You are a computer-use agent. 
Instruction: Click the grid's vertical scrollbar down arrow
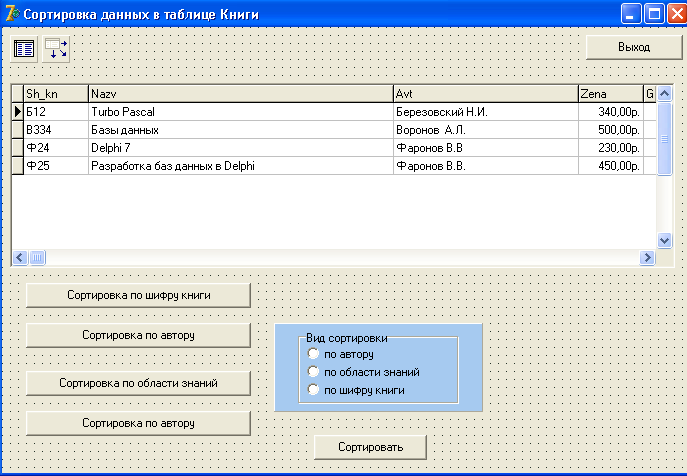point(665,240)
